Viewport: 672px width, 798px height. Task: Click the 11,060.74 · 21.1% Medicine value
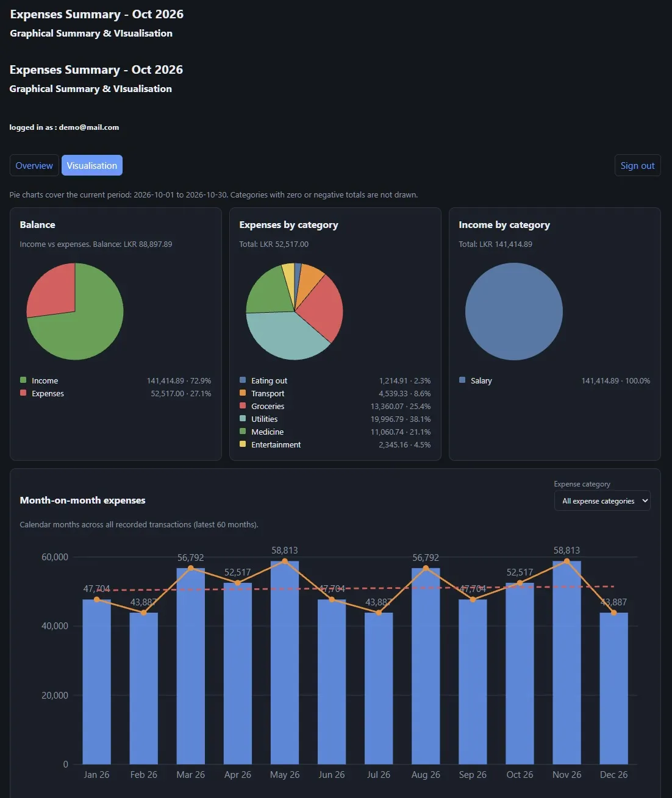tap(401, 432)
